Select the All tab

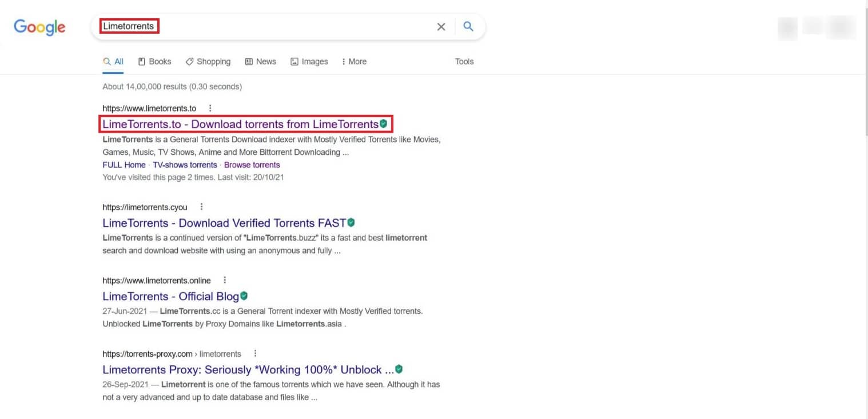(x=113, y=62)
